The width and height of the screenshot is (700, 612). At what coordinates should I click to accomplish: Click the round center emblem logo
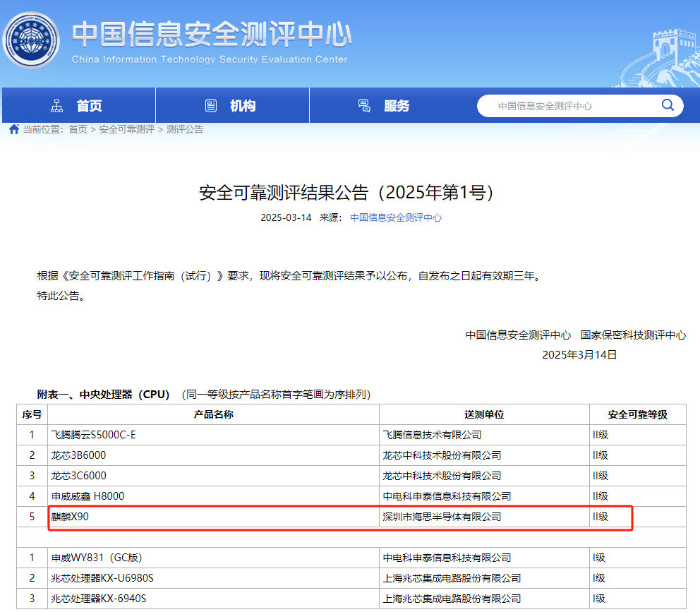point(31,40)
